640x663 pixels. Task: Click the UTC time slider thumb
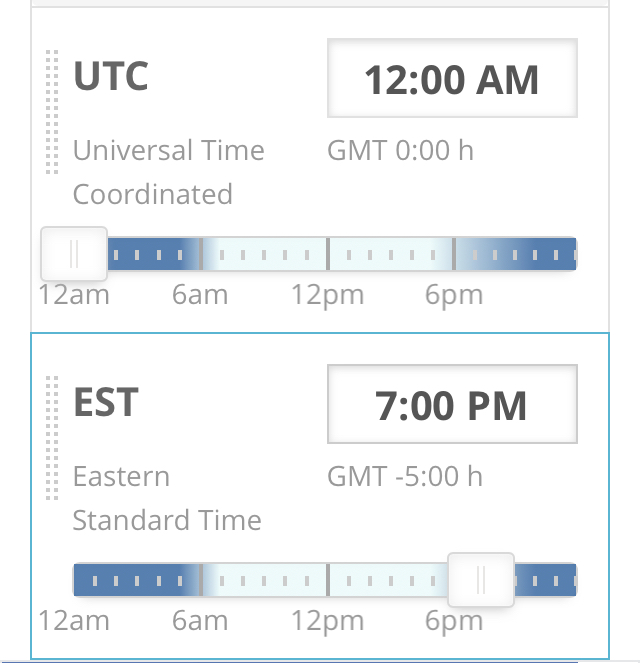tap(74, 254)
